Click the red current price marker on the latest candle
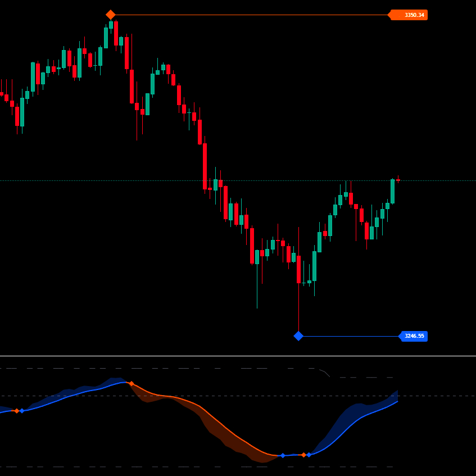 [x=398, y=180]
